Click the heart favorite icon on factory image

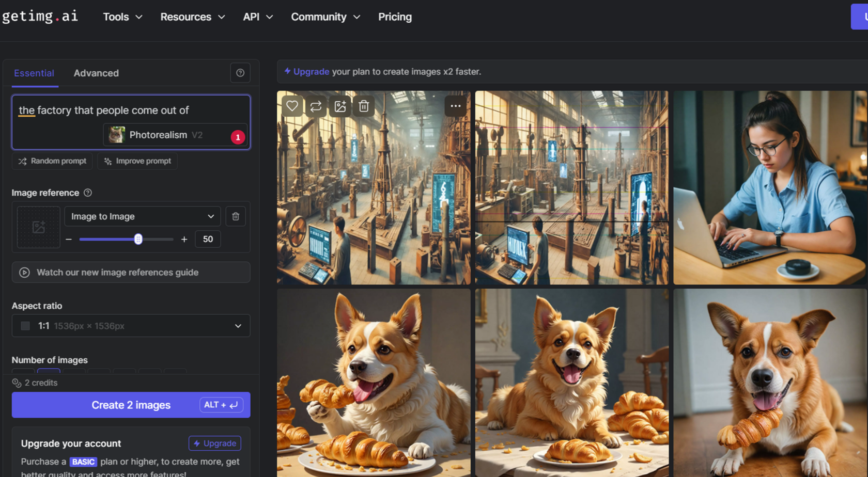(x=292, y=106)
